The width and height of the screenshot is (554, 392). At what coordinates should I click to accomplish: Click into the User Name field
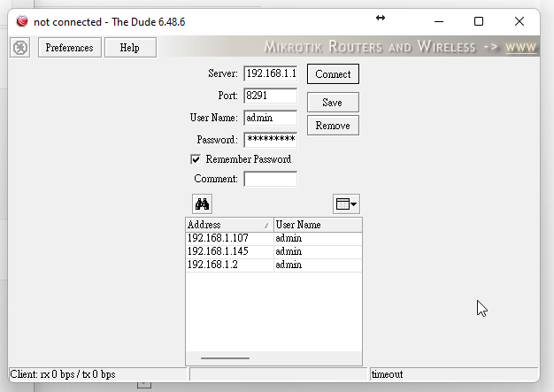click(x=270, y=118)
